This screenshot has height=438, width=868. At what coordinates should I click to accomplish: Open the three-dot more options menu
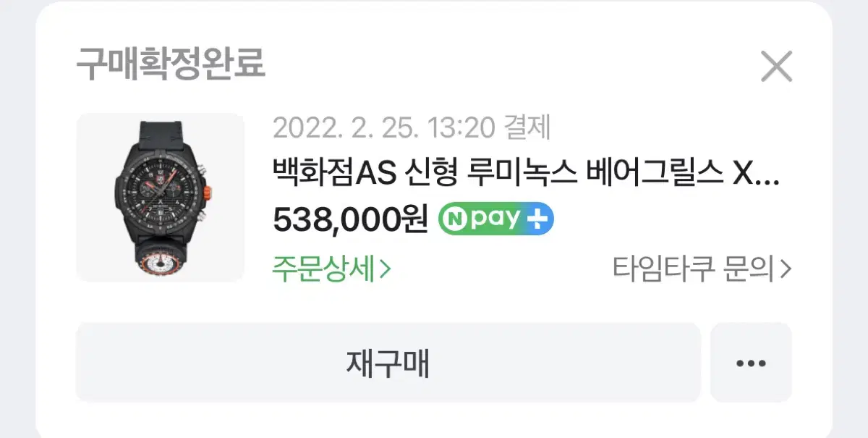[751, 363]
